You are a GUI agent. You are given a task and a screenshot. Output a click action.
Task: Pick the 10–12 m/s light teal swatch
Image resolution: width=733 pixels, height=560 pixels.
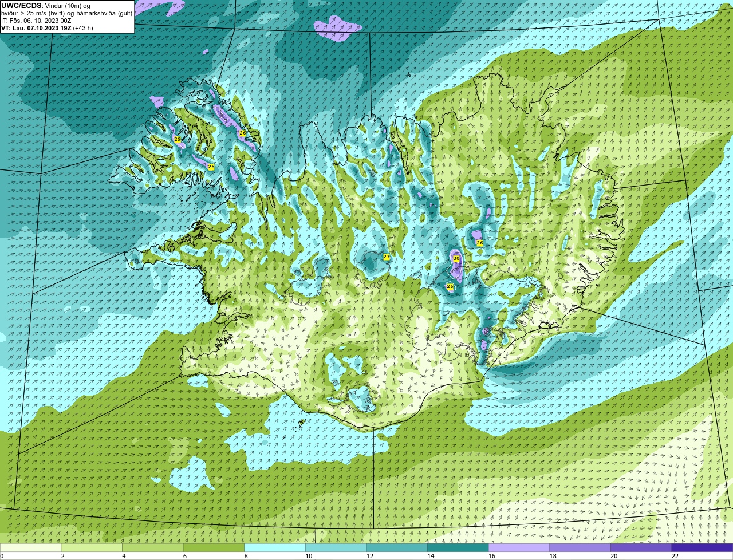click(336, 547)
